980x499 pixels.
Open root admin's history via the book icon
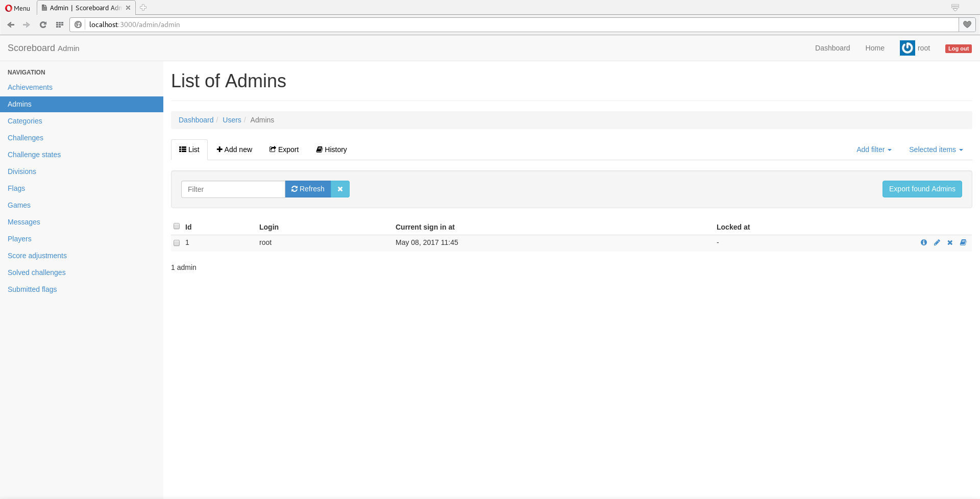[x=963, y=242]
